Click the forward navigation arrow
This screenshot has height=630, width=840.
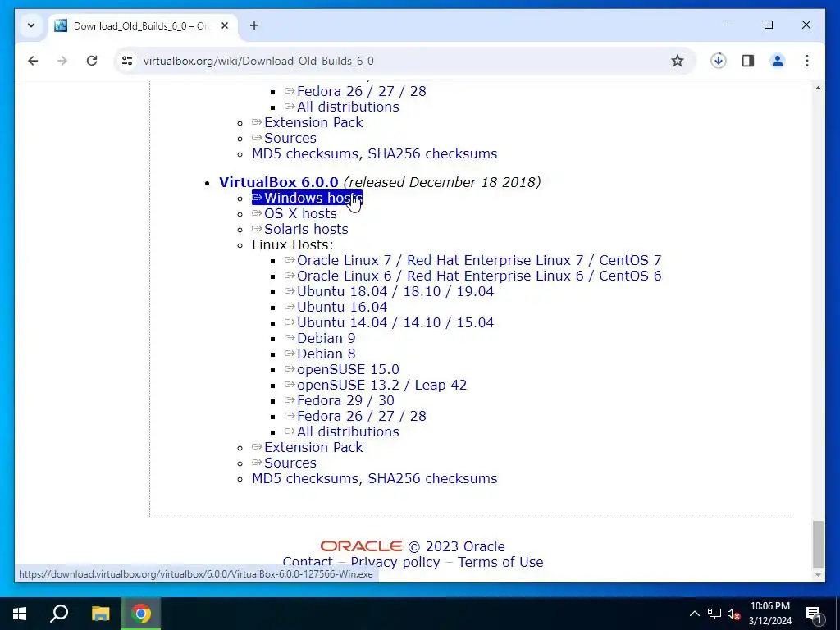62,61
